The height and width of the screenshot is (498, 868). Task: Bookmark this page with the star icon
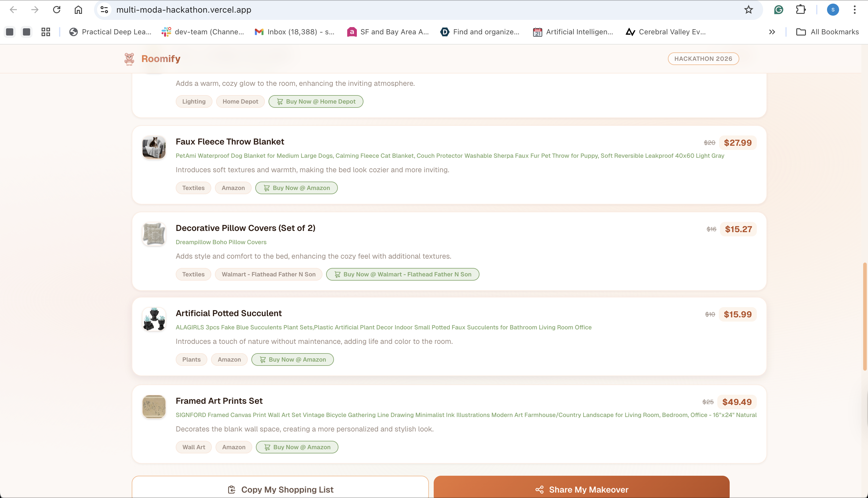(748, 10)
